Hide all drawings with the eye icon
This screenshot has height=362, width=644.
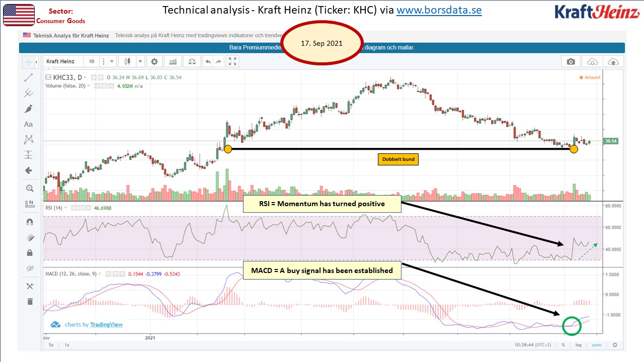pyautogui.click(x=29, y=268)
